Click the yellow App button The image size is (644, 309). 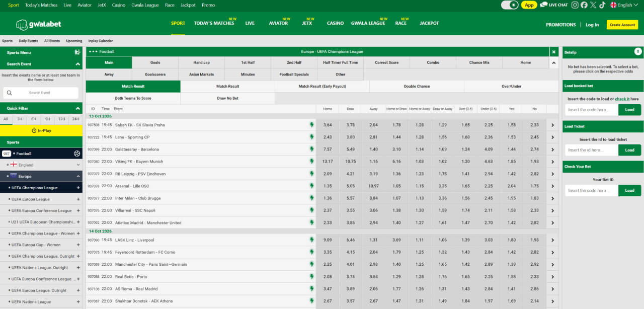pos(529,5)
